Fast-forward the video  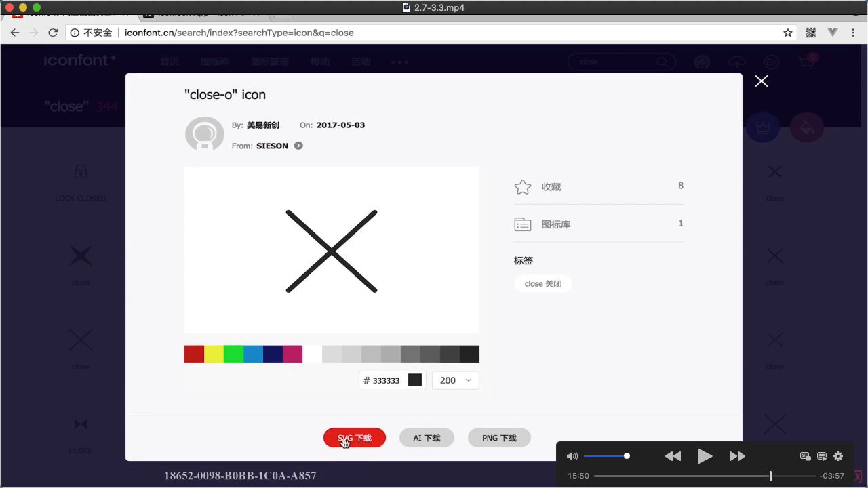tap(737, 456)
